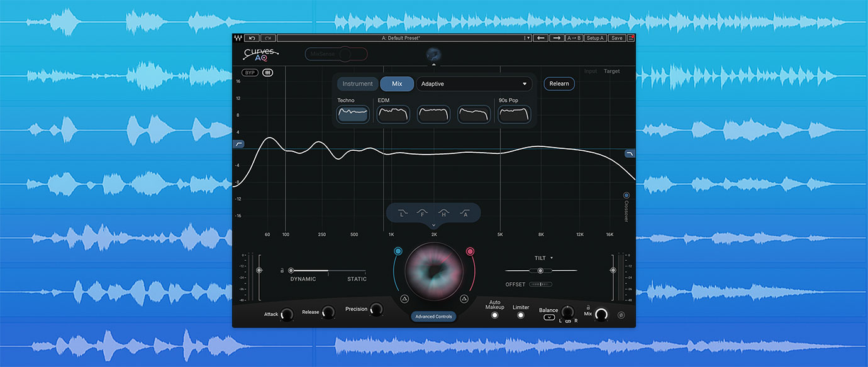The width and height of the screenshot is (868, 367).
Task: Show the Target curve
Action: point(612,71)
